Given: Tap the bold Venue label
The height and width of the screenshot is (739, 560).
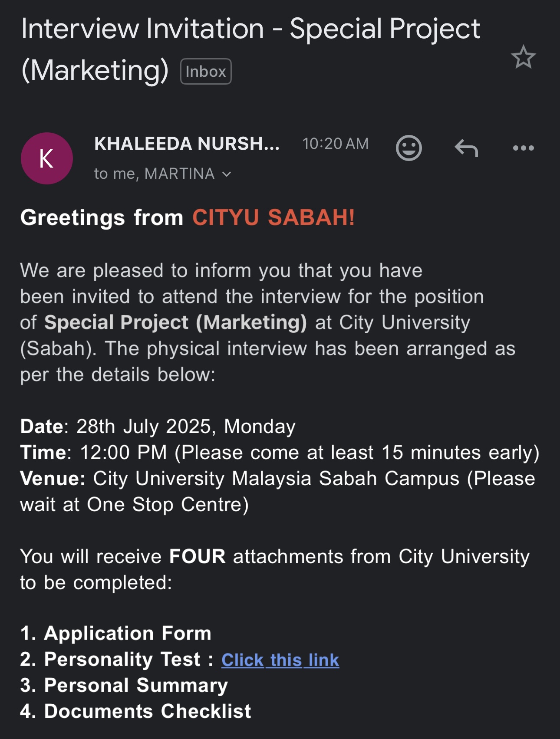Looking at the screenshot, I should click(x=53, y=479).
